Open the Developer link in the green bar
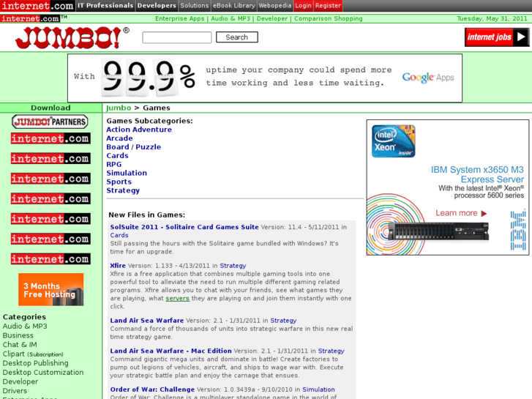This screenshot has height=399, width=532. pyautogui.click(x=272, y=19)
